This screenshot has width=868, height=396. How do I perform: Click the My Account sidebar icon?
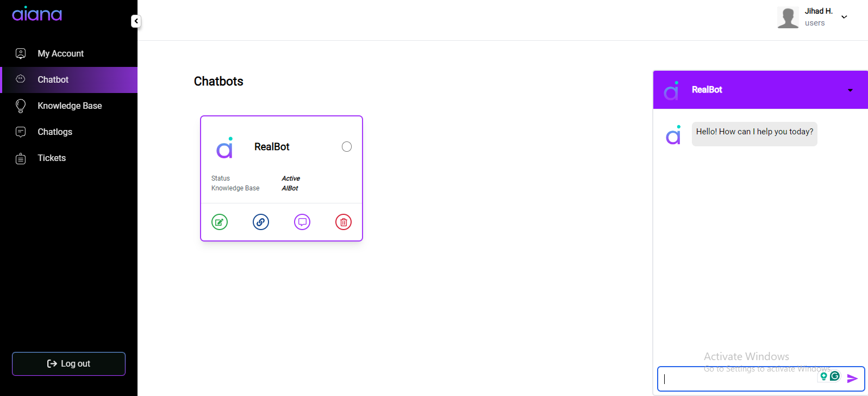click(21, 53)
